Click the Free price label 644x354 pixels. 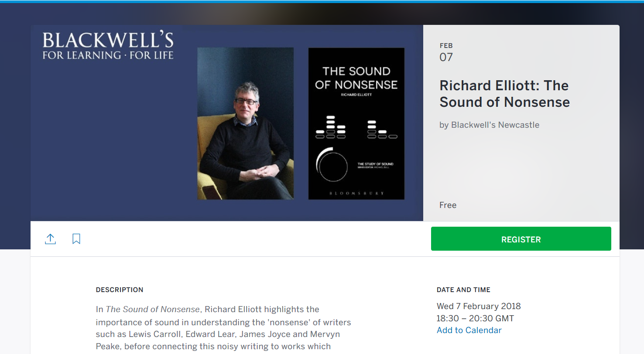tap(448, 205)
